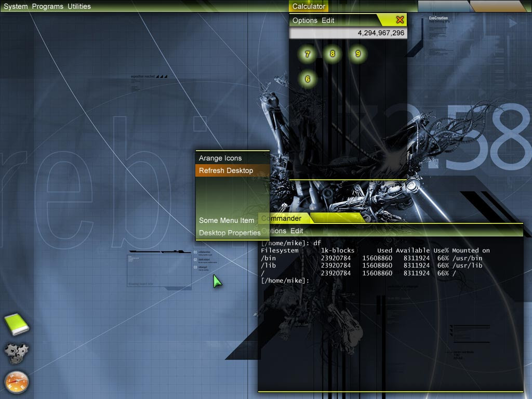
Task: Select Some Menu Item entry
Action: pos(225,220)
